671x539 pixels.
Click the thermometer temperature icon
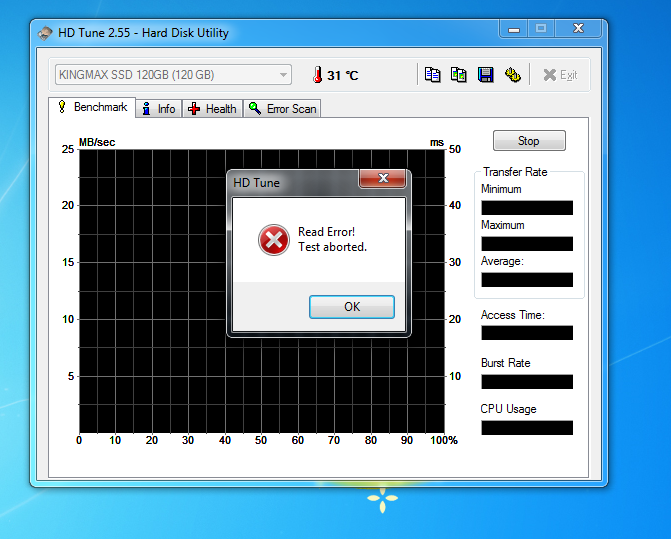[x=317, y=74]
